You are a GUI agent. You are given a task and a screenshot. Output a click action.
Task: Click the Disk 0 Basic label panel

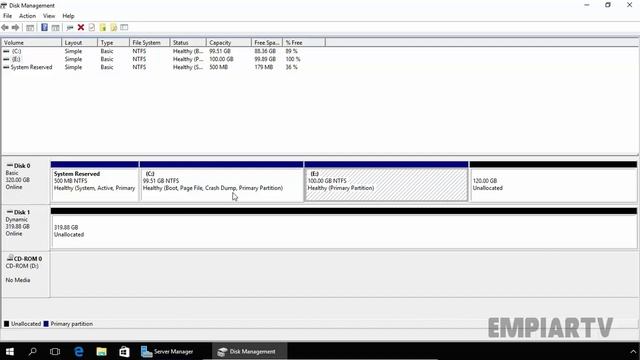(26, 180)
